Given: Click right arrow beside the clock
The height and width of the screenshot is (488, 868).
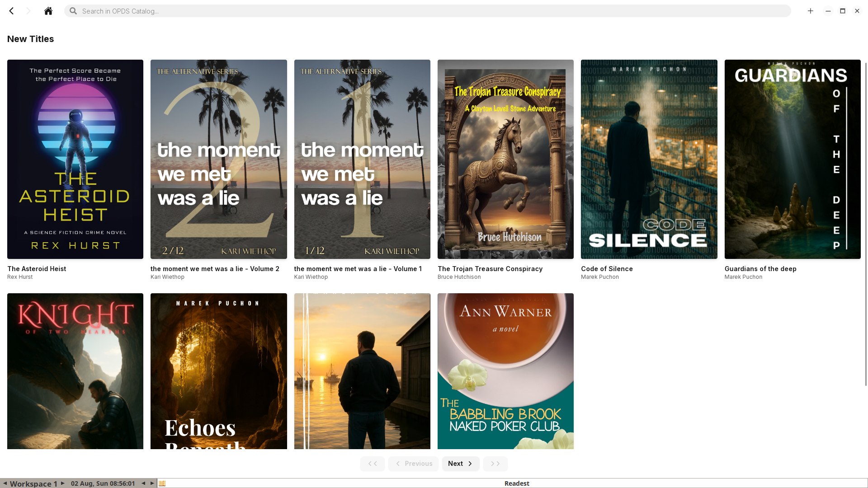Looking at the screenshot, I should [x=152, y=483].
